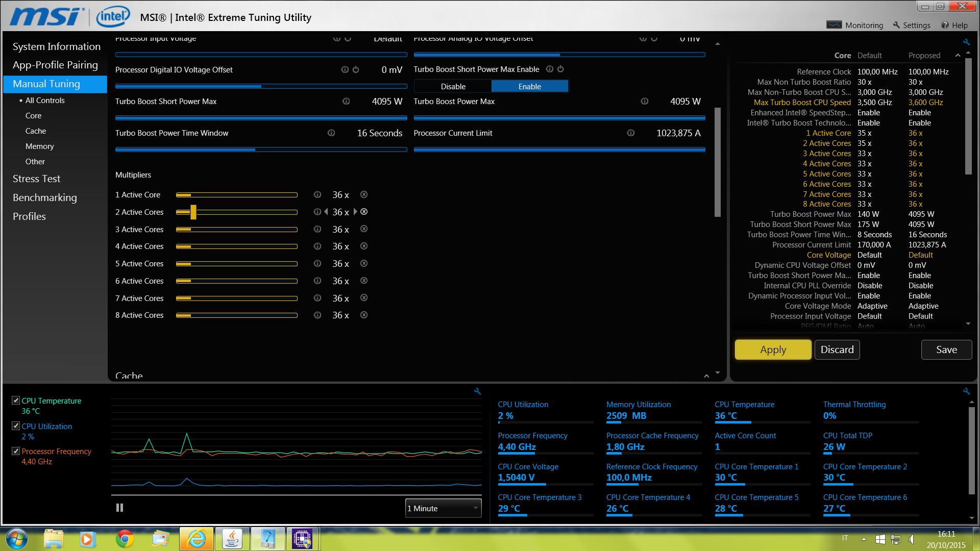
Task: Open Help in top bar
Action: [954, 25]
